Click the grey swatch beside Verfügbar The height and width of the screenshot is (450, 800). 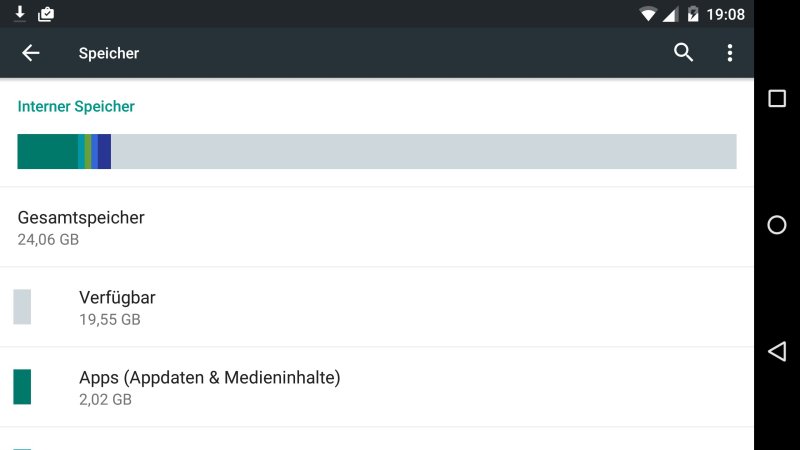click(x=22, y=307)
